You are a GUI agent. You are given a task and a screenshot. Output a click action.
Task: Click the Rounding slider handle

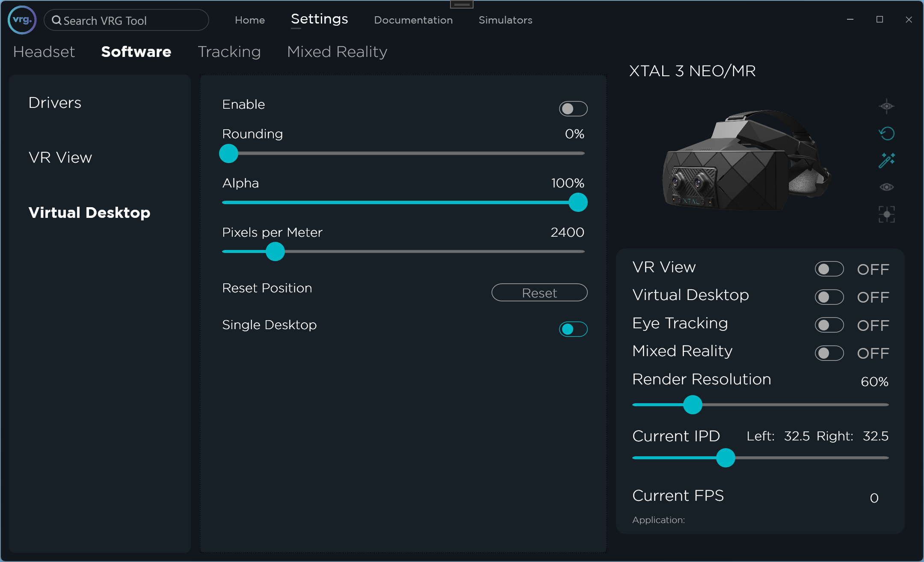pyautogui.click(x=228, y=153)
